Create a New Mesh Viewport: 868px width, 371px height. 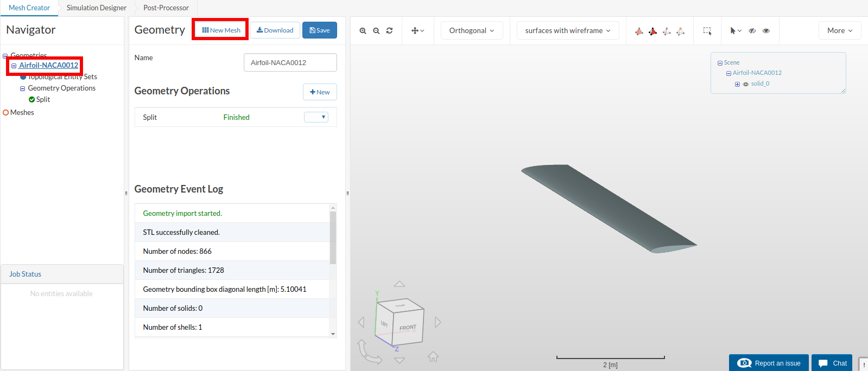221,30
